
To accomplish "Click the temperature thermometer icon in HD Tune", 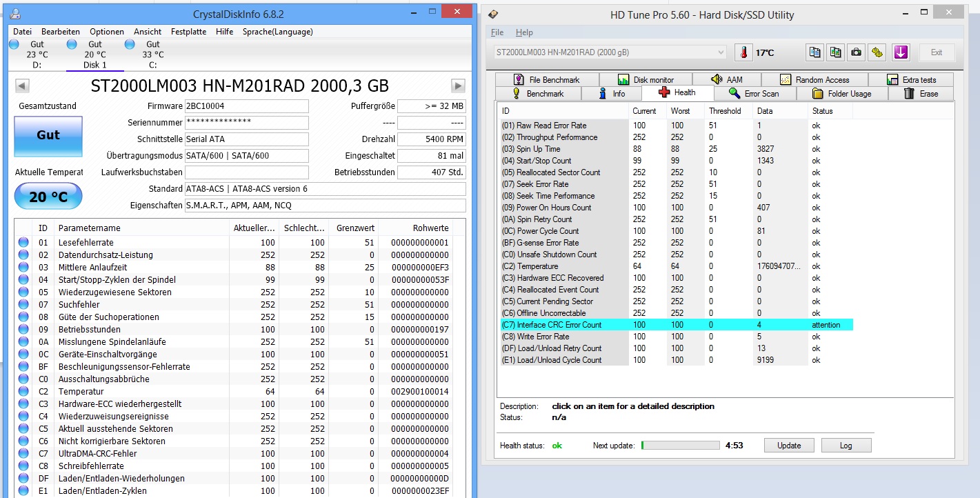I will coord(744,52).
